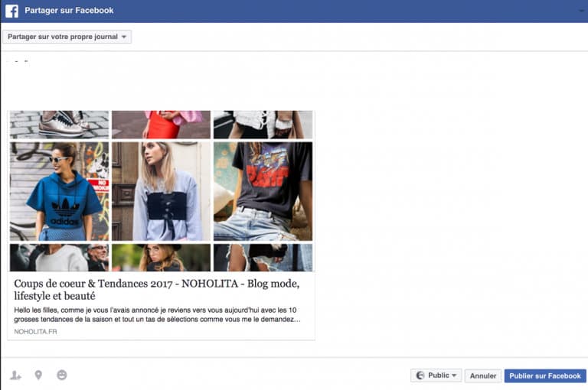Click the fashion collage preview image

pyautogui.click(x=162, y=190)
